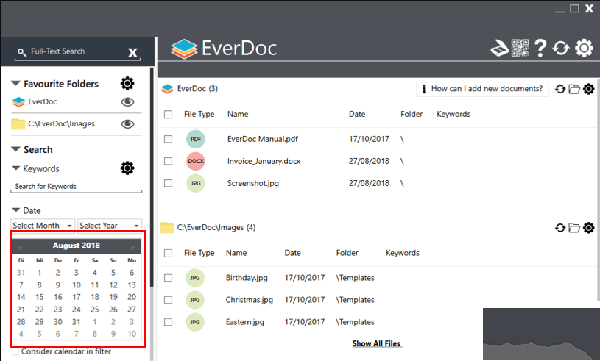Check the EverDoc Manual.pdf checkbox

click(x=168, y=139)
